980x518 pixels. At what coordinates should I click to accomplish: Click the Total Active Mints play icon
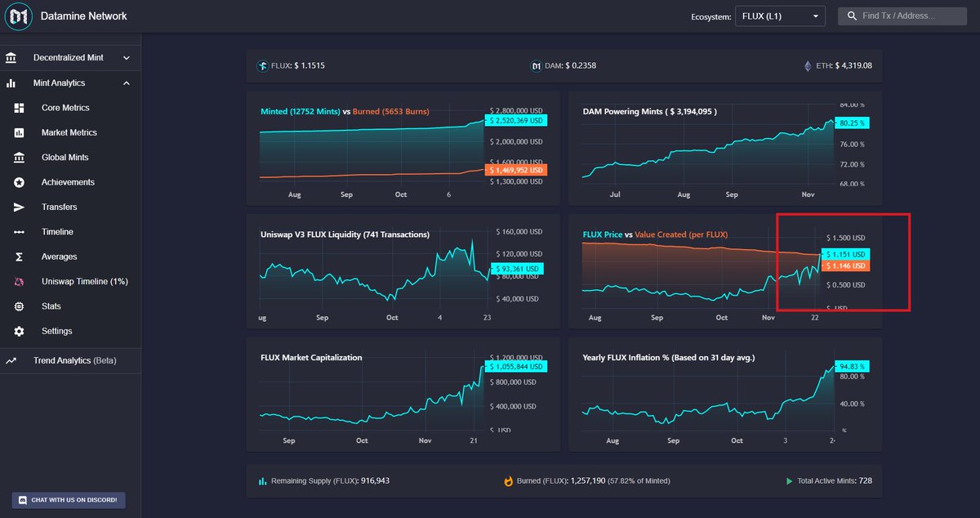[x=789, y=481]
